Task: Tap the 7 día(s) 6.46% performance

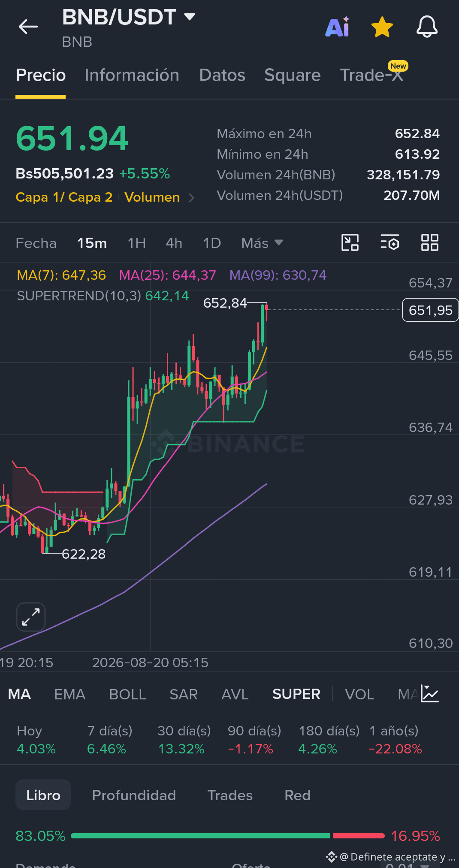Action: pos(109,740)
